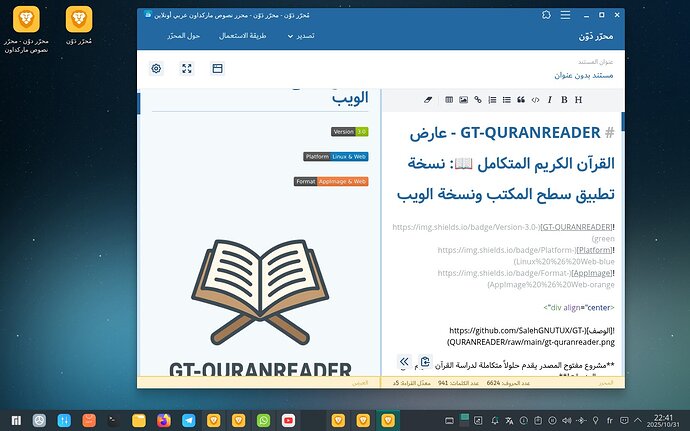Screen dimensions: 690x431
Task: Click the Version 3.0 badge in preview
Action: click(x=350, y=132)
